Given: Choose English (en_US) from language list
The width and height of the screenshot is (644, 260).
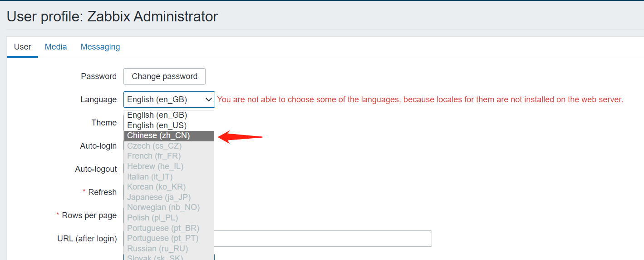Looking at the screenshot, I should click(x=157, y=125).
